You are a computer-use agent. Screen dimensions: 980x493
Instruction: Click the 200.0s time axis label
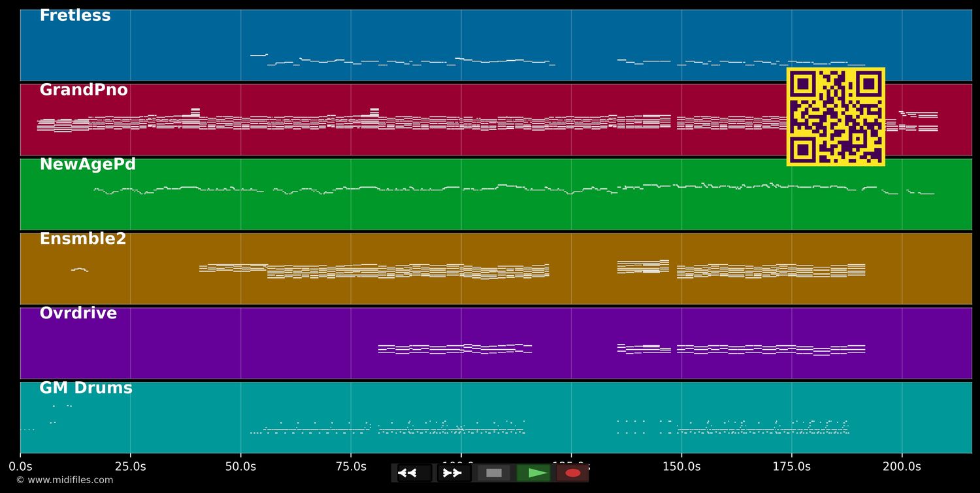[902, 467]
